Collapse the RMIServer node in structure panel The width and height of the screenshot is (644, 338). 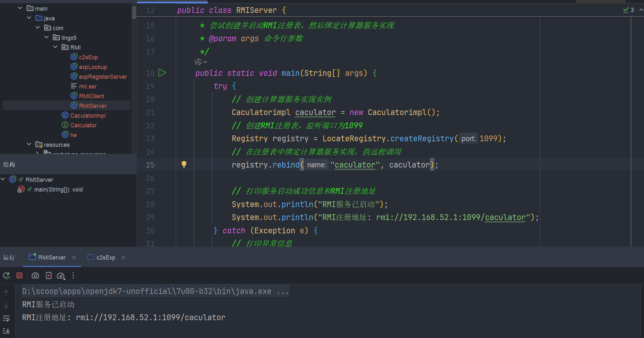[3, 179]
